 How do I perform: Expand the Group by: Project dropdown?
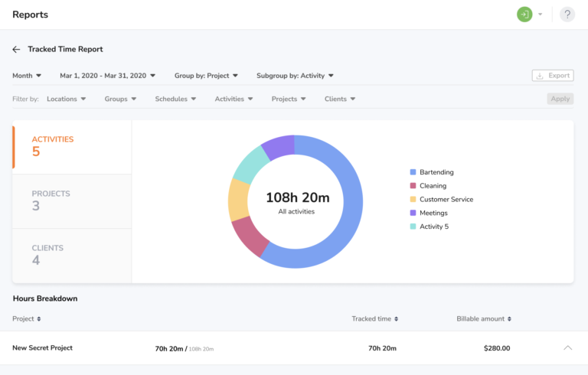pyautogui.click(x=206, y=76)
